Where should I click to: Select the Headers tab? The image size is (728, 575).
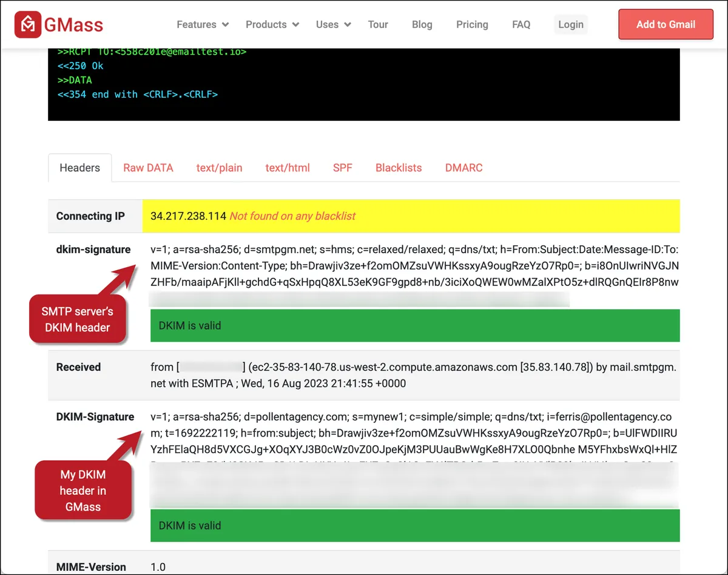point(79,168)
